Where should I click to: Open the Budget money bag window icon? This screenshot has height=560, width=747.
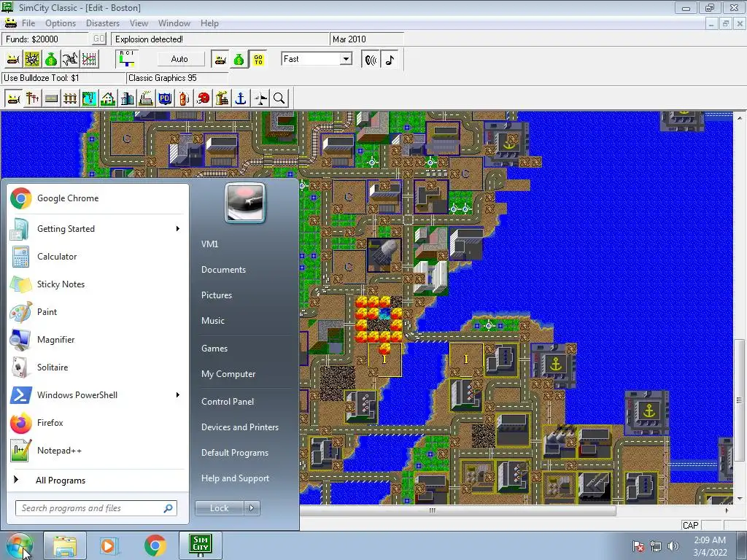[x=51, y=60]
